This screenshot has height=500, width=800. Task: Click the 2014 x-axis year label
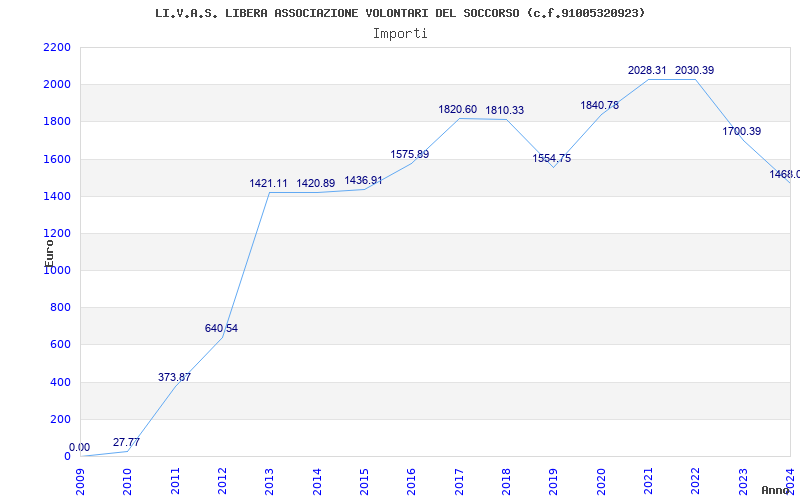(317, 482)
